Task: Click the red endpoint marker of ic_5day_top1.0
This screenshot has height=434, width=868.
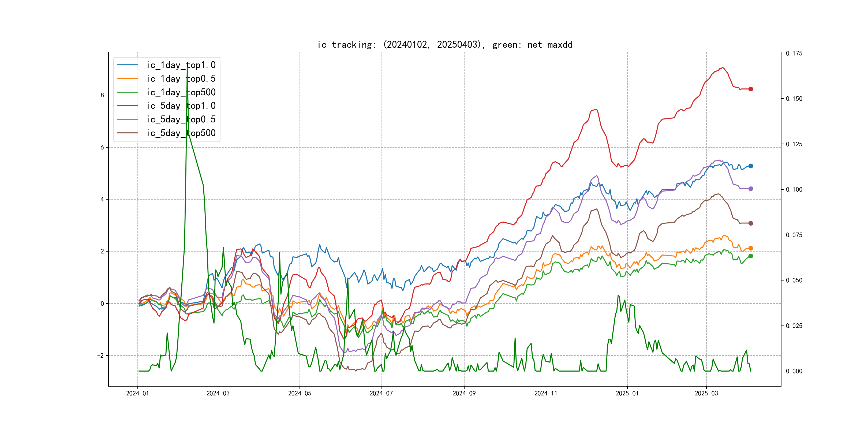Action: (750, 89)
